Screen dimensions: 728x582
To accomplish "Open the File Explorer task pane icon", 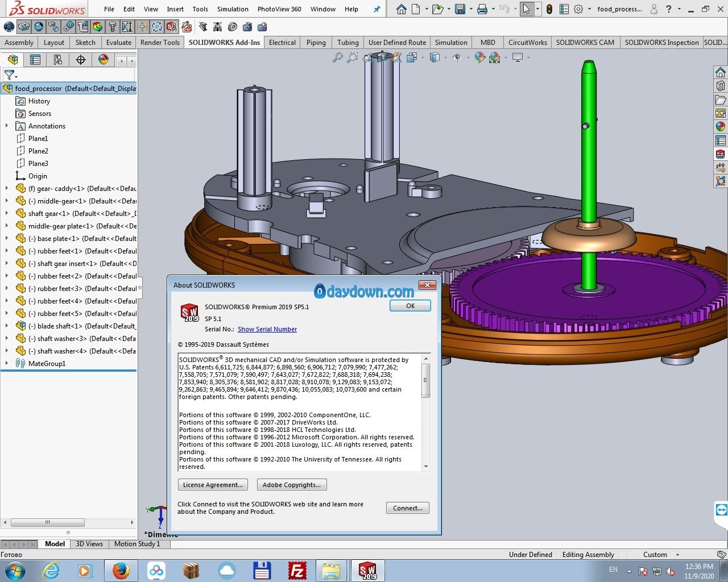I will (x=721, y=99).
